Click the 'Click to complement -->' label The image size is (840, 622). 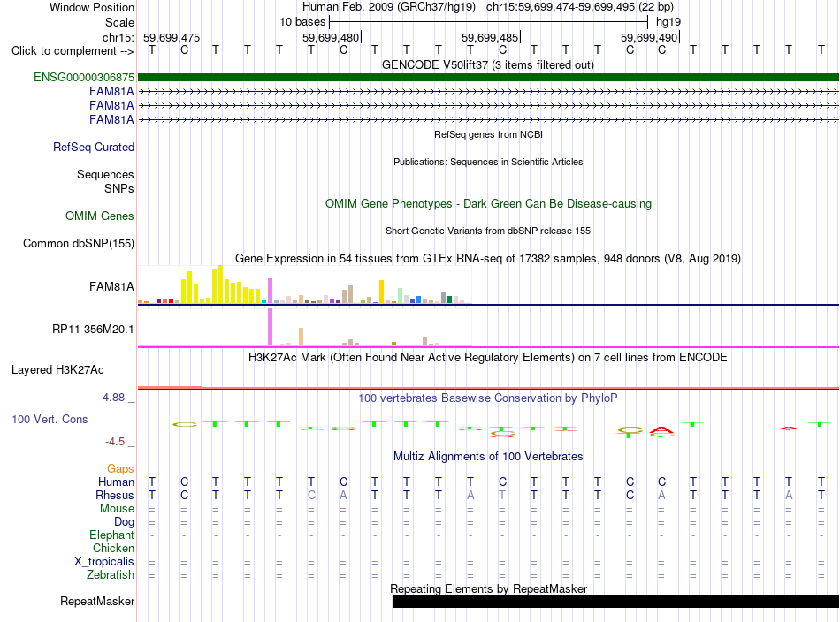[73, 51]
